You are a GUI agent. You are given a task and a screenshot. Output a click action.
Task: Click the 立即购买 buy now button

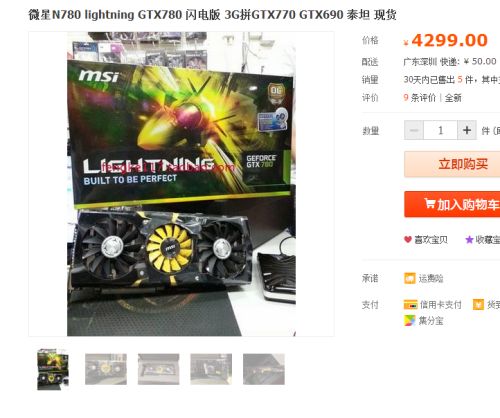[x=452, y=164]
